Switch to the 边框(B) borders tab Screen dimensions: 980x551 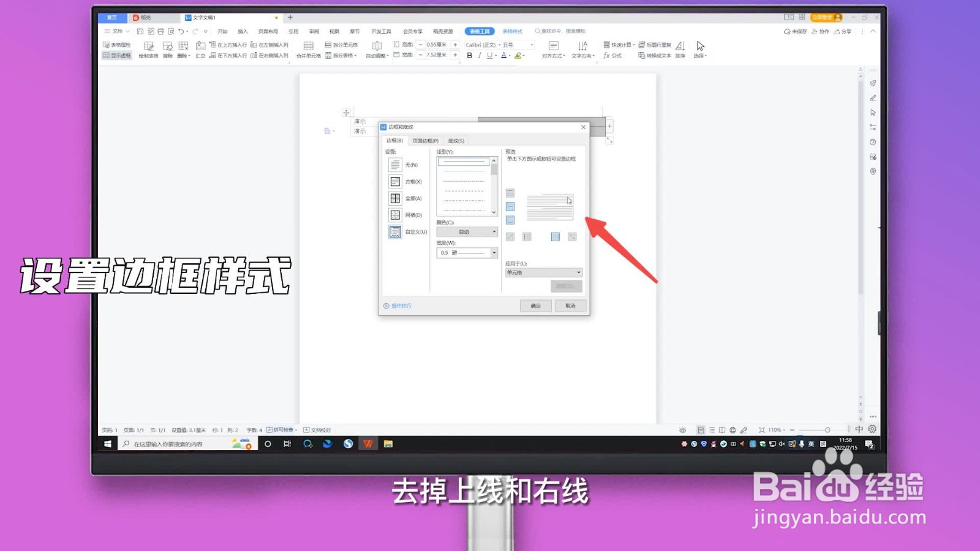[x=394, y=141]
